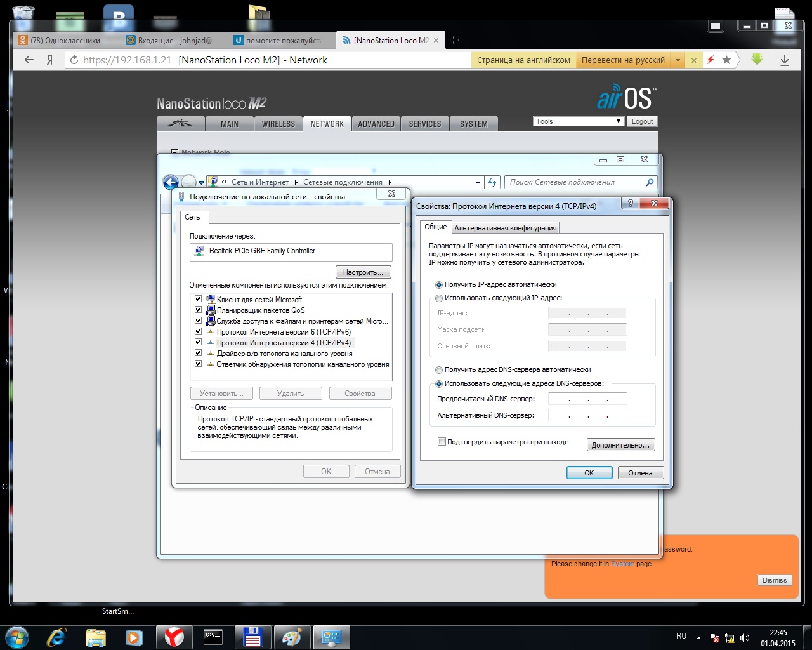Click the turbo lightning bolt icon
Screen dimensions: 812x650
[x=710, y=60]
